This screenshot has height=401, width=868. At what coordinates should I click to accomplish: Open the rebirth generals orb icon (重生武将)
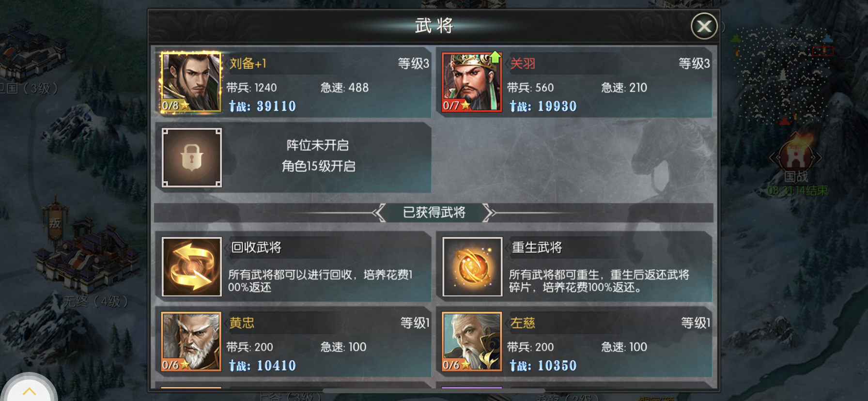[x=472, y=266]
